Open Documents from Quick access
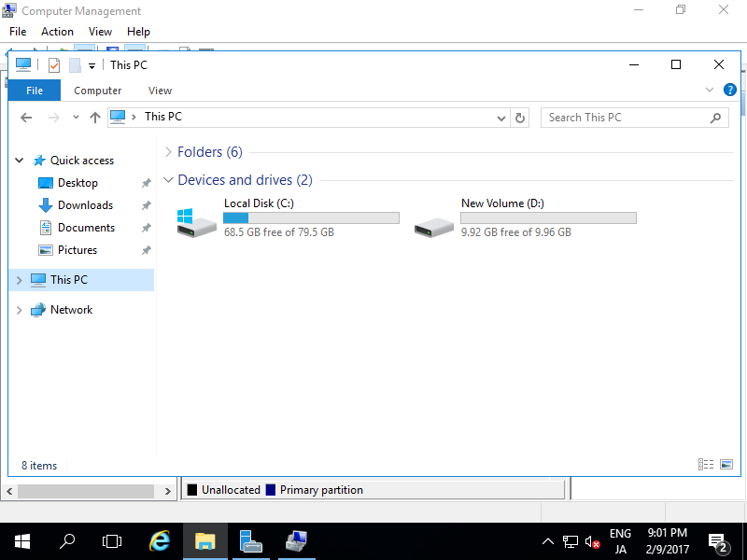 [x=86, y=228]
